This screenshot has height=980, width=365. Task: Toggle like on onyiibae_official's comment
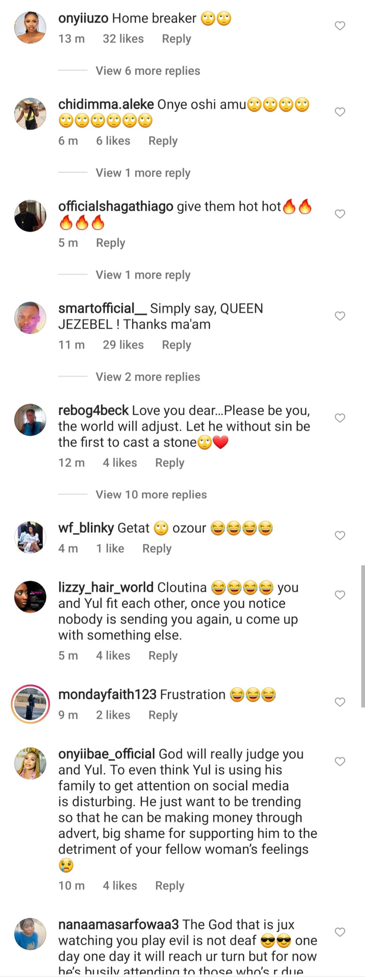339,761
